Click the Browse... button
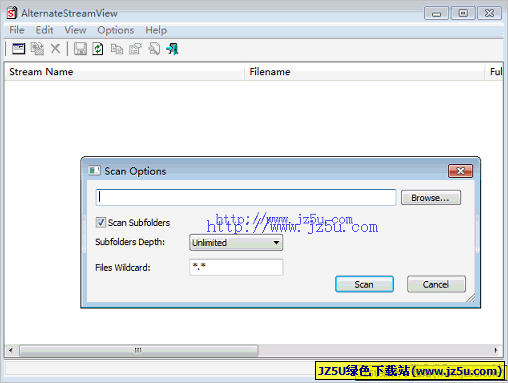 click(x=431, y=198)
